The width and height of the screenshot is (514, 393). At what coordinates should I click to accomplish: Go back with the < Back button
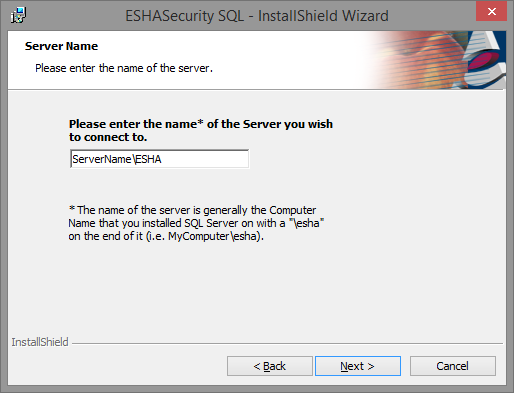(x=270, y=366)
